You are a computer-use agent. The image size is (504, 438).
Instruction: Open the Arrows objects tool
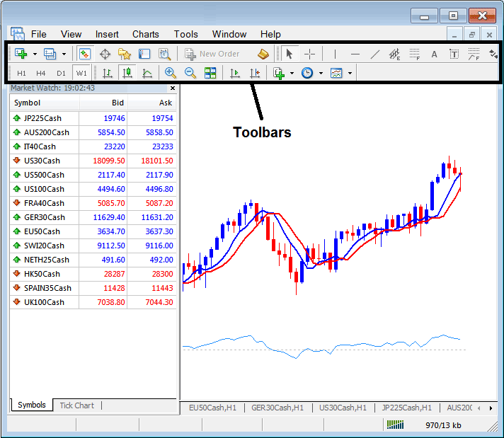click(493, 54)
